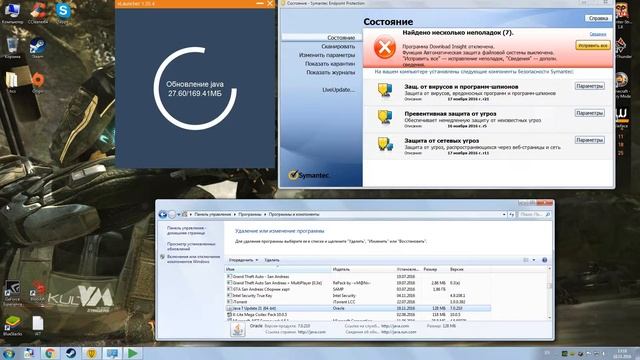
Task: Open Параметры for virus and spyware protection
Action: click(x=589, y=86)
